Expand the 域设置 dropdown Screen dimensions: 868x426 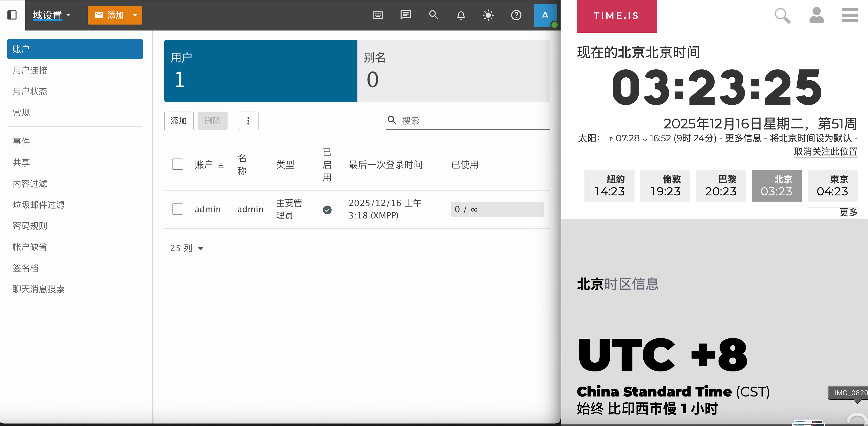52,15
